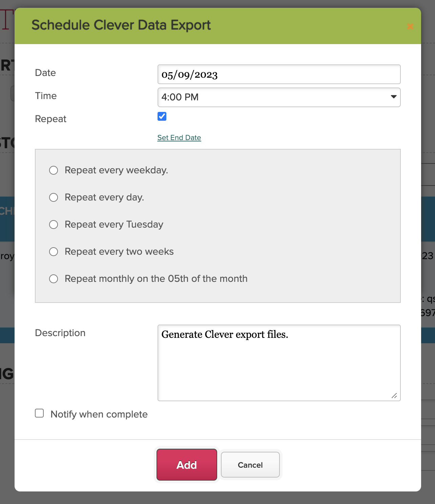The width and height of the screenshot is (435, 504).
Task: Uncheck the Repeat checkbox
Action: (x=162, y=116)
